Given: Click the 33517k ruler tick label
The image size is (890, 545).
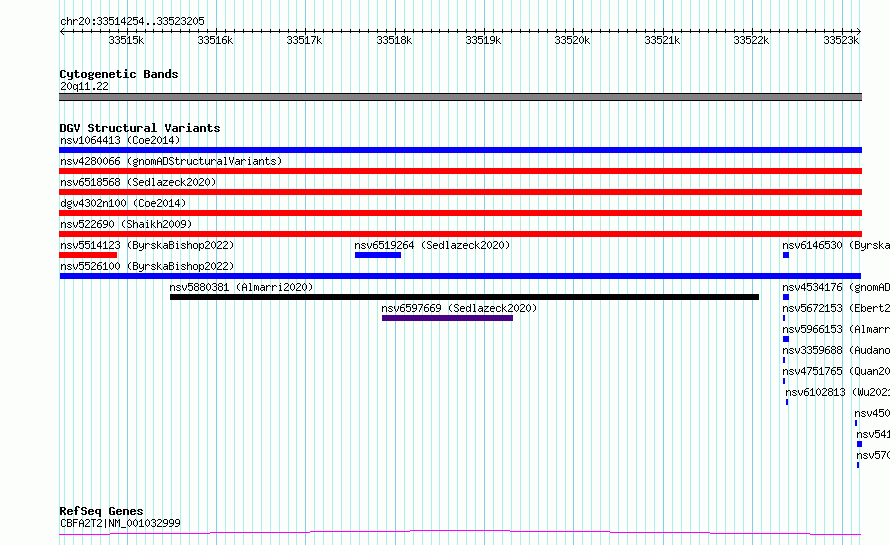Looking at the screenshot, I should click(x=304, y=40).
